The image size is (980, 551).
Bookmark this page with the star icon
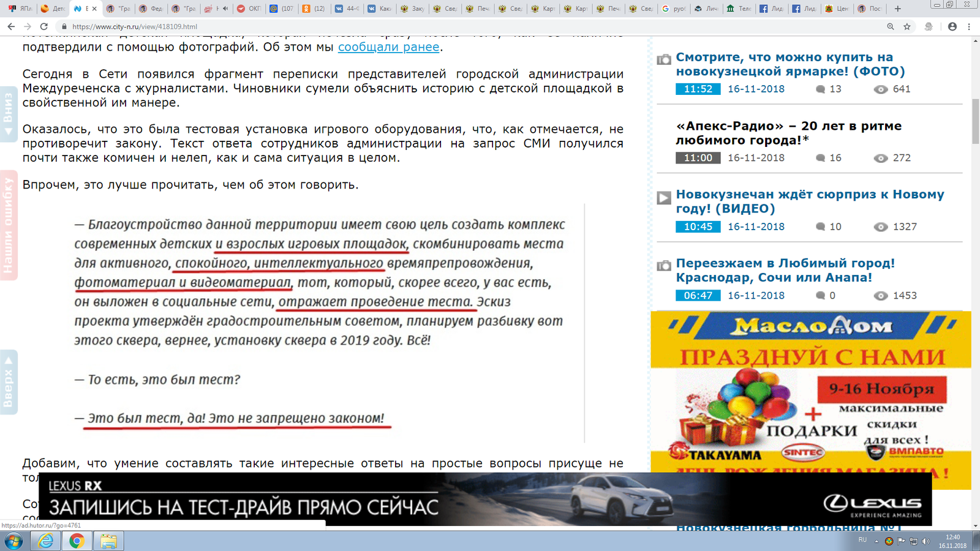pos(907,26)
